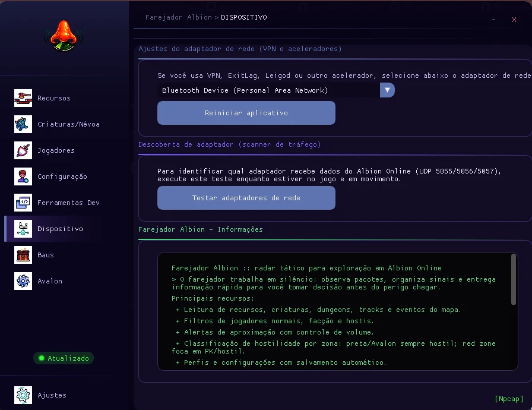Click the 'Para identificar qual adaptador' text
The image size is (532, 410).
[x=329, y=175]
